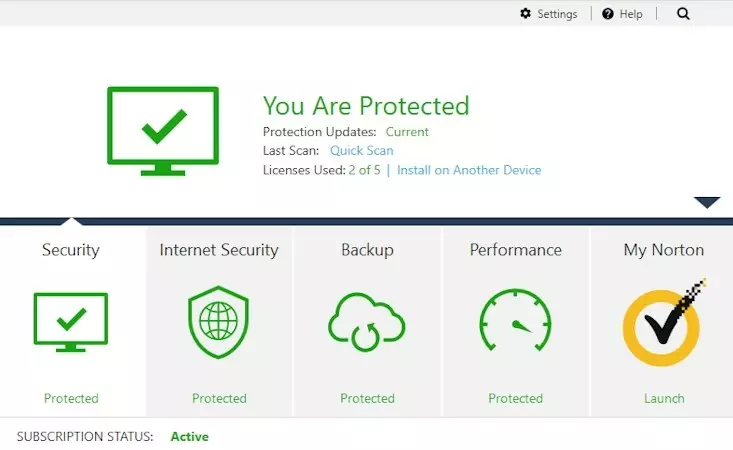Viewport: 733px width, 450px height.
Task: Click the Security monitor icon
Action: (x=71, y=322)
